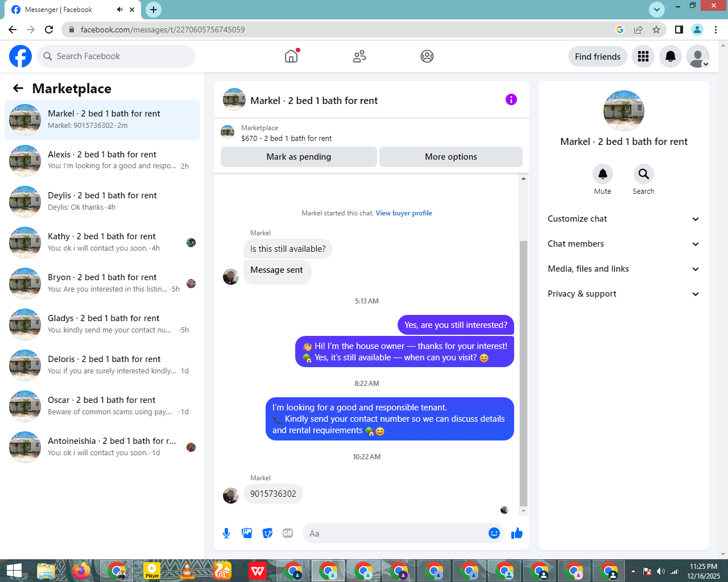
Task: Open the Facebook menu grid icon
Action: click(643, 56)
